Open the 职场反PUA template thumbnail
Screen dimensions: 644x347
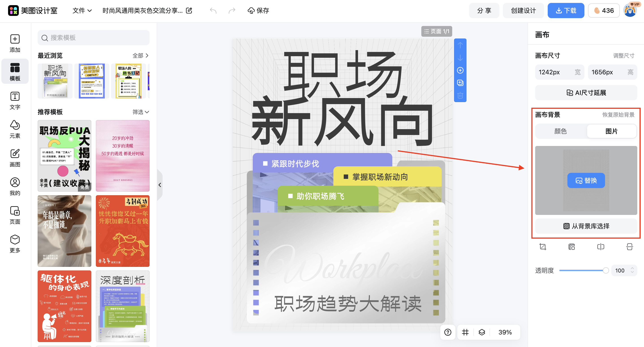tap(64, 156)
